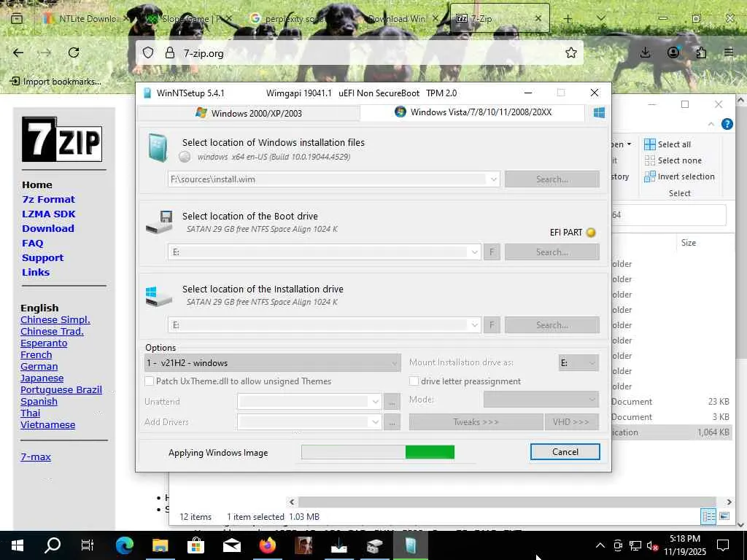Expand Boot drive E: dropdown
Viewport: 747px width, 560px height.
click(474, 252)
